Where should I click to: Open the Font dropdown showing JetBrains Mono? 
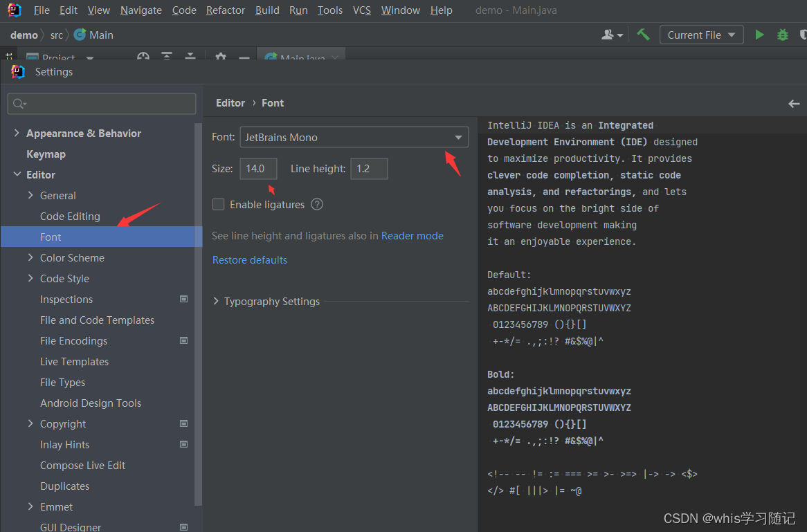pyautogui.click(x=354, y=138)
